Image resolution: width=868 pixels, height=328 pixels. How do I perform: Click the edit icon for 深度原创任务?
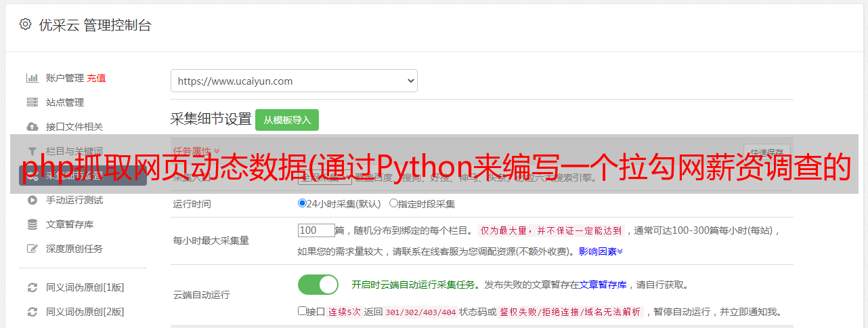pyautogui.click(x=32, y=249)
